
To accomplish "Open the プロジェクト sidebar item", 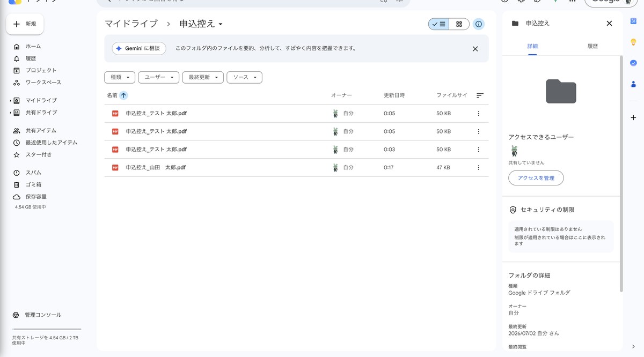I will pyautogui.click(x=41, y=70).
